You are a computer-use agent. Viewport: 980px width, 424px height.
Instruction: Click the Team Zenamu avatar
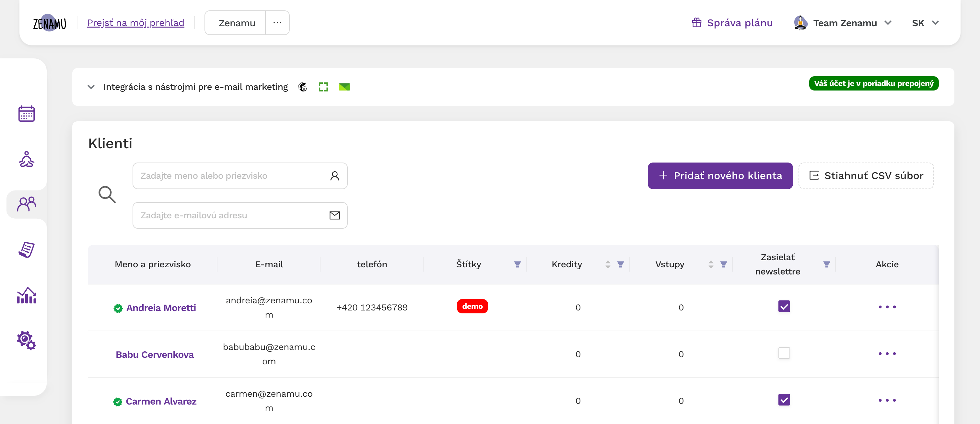click(801, 23)
